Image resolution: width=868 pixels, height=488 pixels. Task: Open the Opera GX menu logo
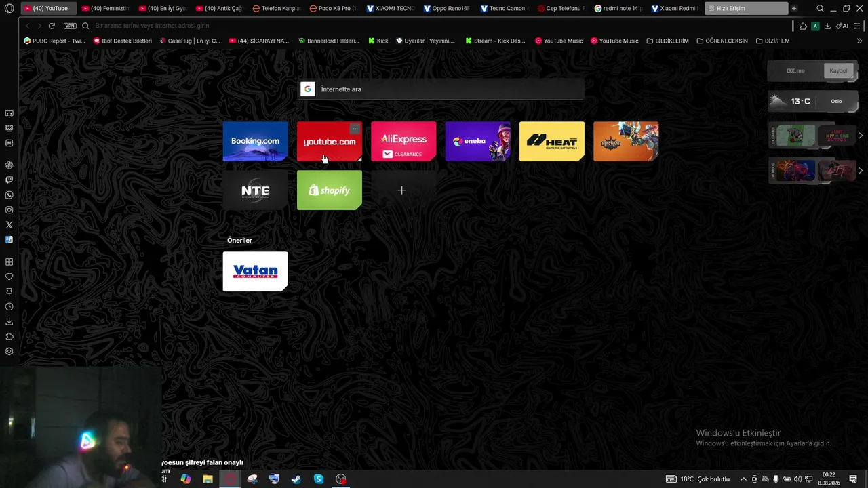9,9
